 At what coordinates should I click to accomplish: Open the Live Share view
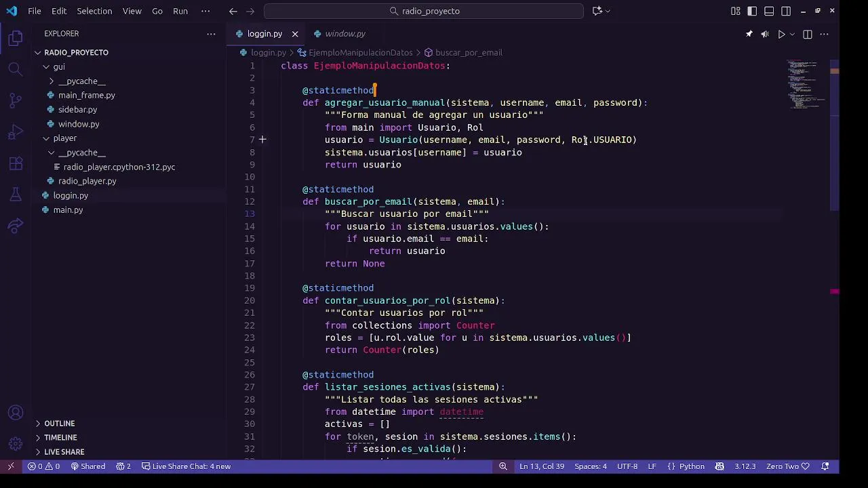[16, 226]
